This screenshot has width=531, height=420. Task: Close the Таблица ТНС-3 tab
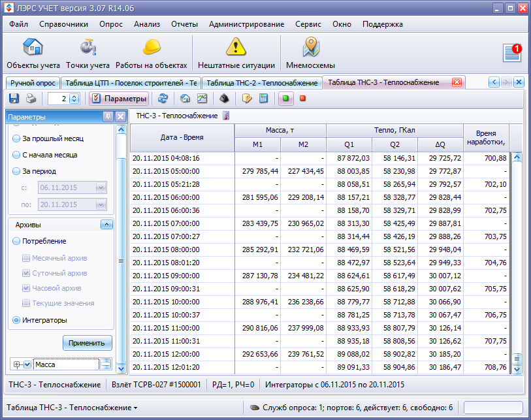tap(457, 82)
